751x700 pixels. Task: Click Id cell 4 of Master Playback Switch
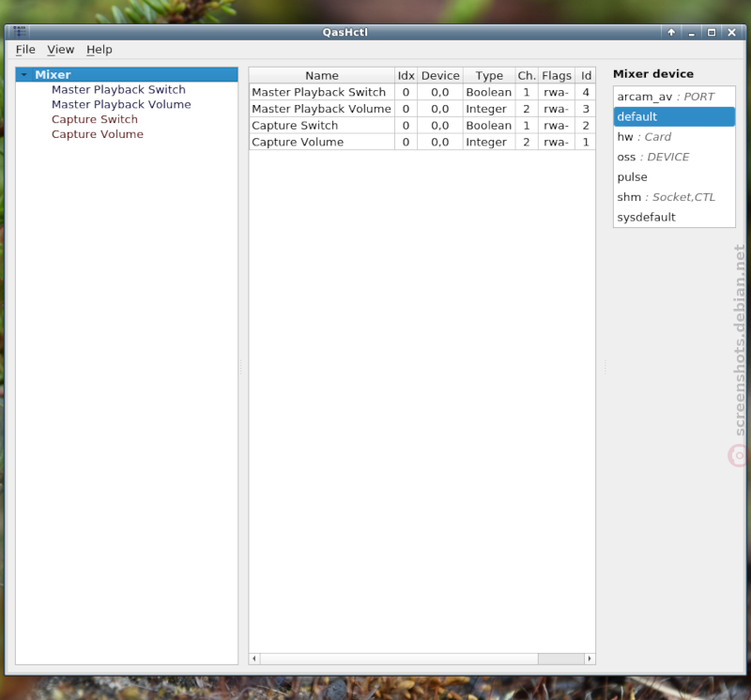[x=586, y=92]
